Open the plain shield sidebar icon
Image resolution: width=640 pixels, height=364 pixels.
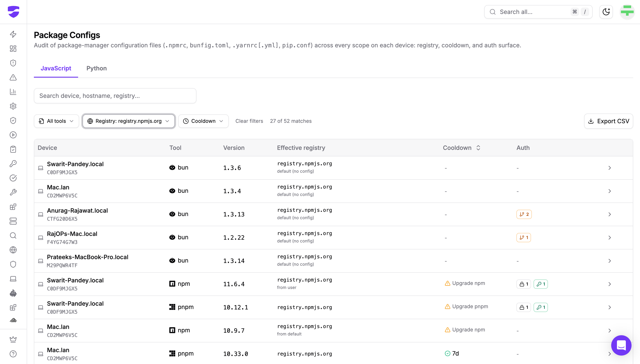coord(13,264)
